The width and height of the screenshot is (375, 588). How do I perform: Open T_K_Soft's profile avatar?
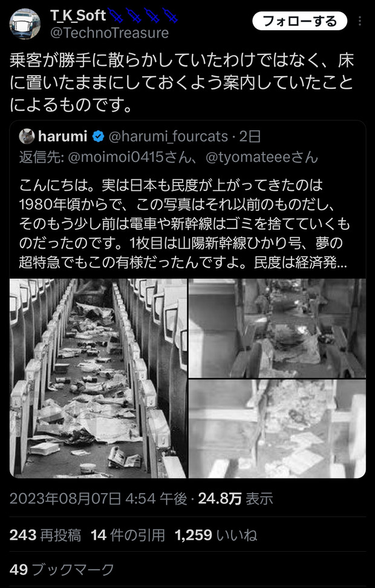(x=25, y=24)
